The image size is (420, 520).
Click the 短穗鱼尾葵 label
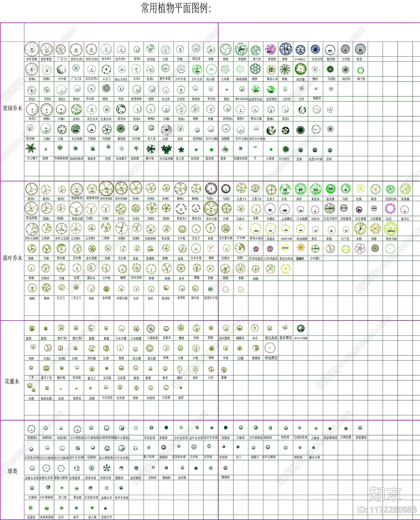[x=241, y=159]
